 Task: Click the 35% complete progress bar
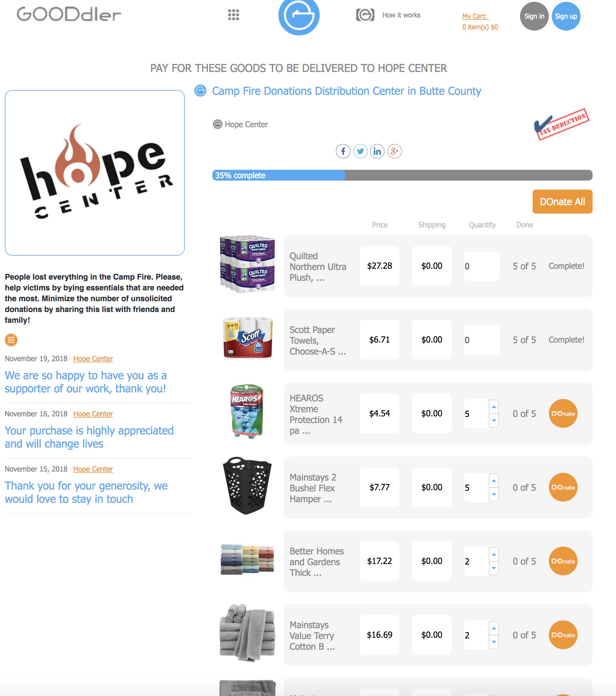[402, 175]
